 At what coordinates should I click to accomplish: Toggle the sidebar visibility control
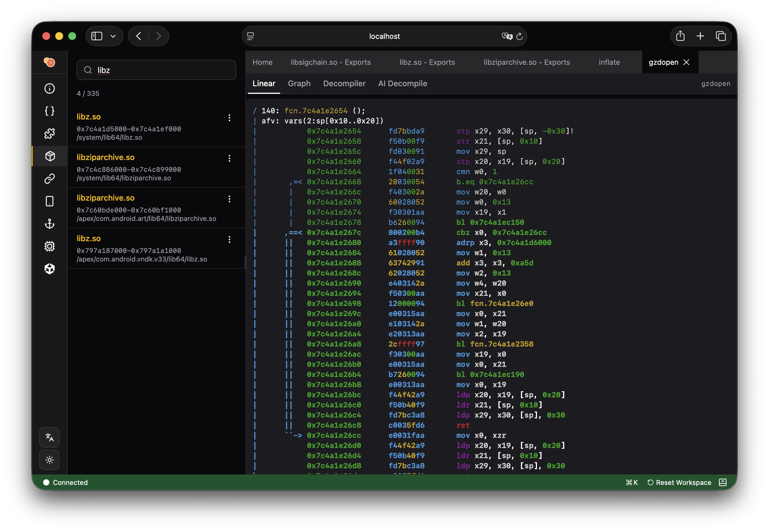coord(97,36)
